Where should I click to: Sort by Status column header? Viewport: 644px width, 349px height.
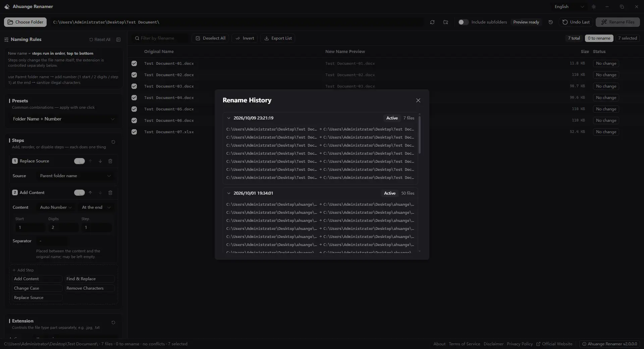point(599,52)
